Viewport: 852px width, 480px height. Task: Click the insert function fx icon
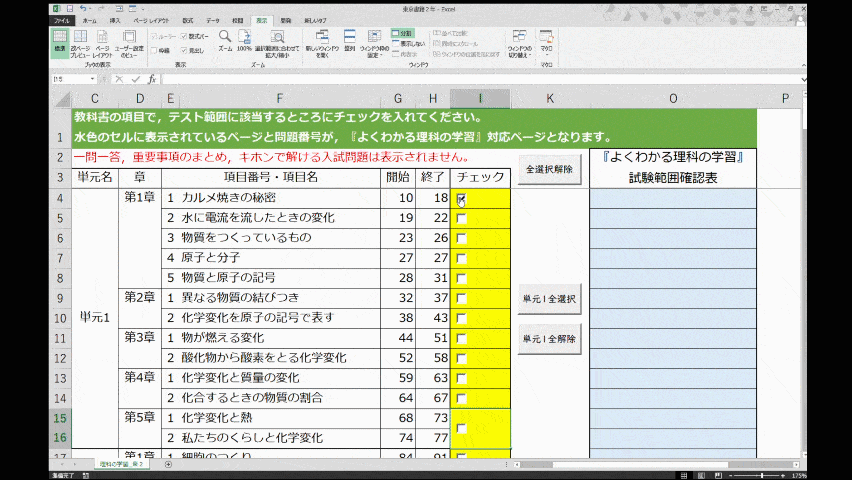(152, 79)
